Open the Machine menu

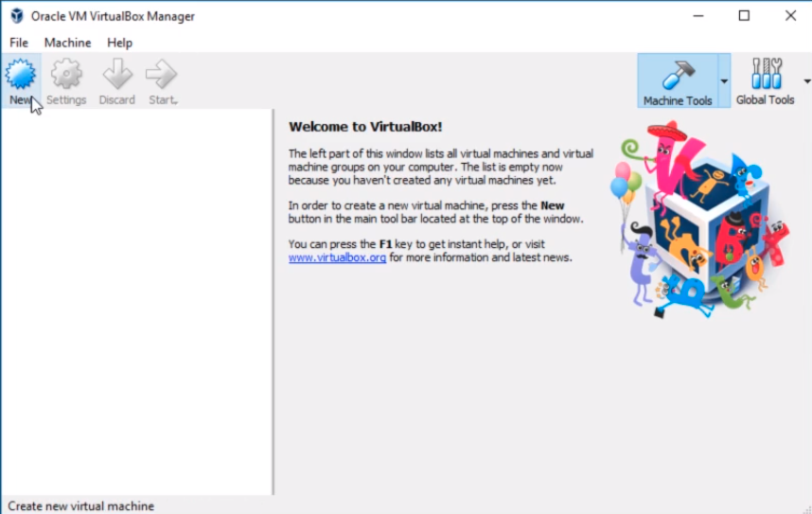(x=68, y=43)
